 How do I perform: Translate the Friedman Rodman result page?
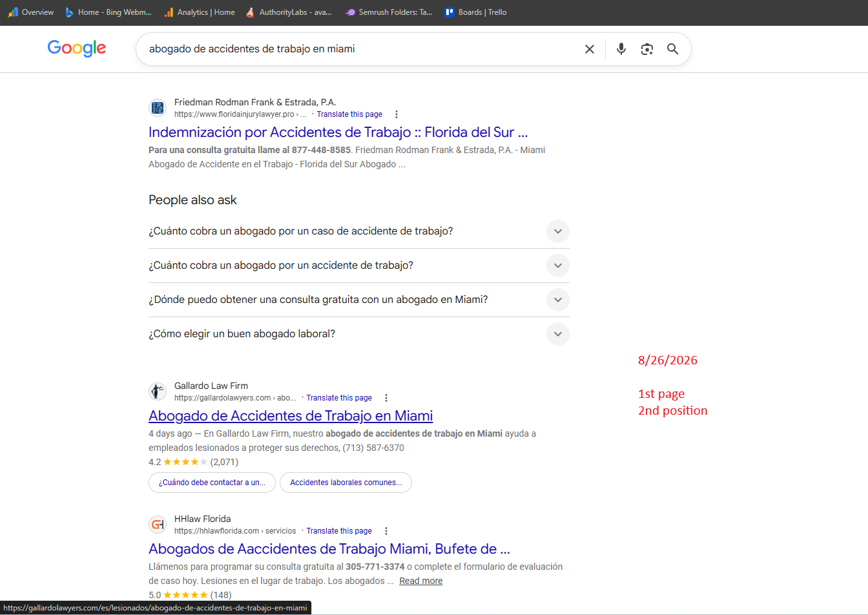point(349,114)
